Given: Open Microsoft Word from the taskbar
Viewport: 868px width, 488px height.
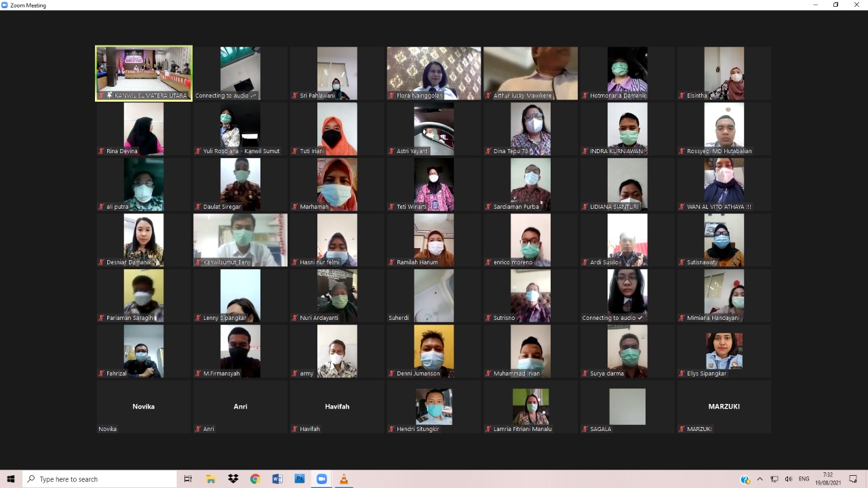Looking at the screenshot, I should click(x=277, y=479).
